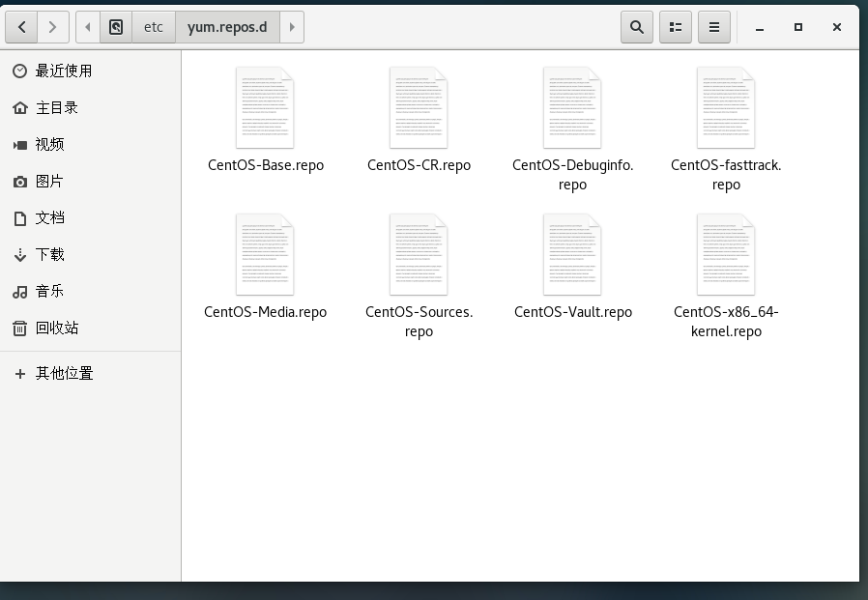
Task: Select the CentOS-Sources.repo file icon
Action: click(x=419, y=255)
